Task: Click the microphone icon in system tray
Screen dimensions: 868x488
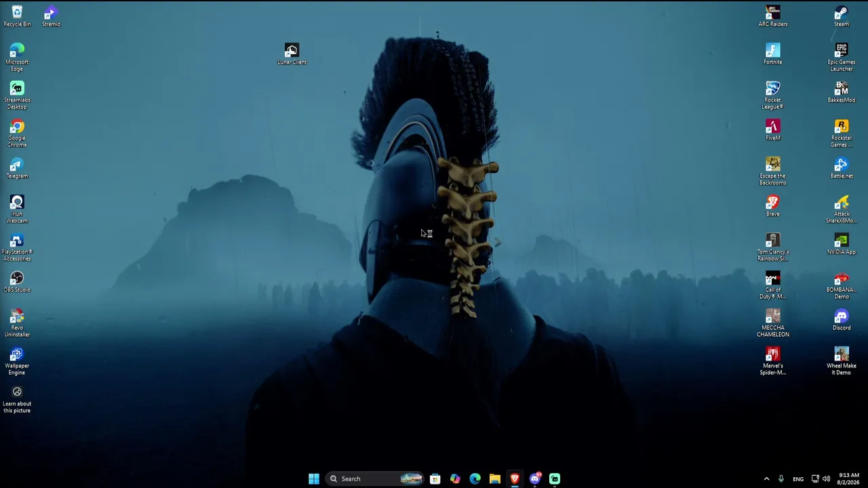Action: pyautogui.click(x=781, y=479)
